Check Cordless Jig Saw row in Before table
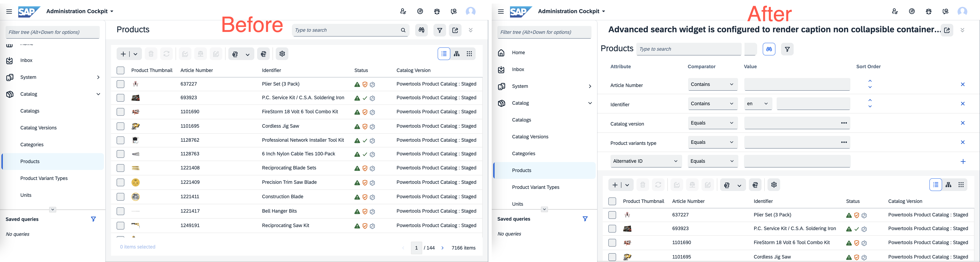 [121, 126]
